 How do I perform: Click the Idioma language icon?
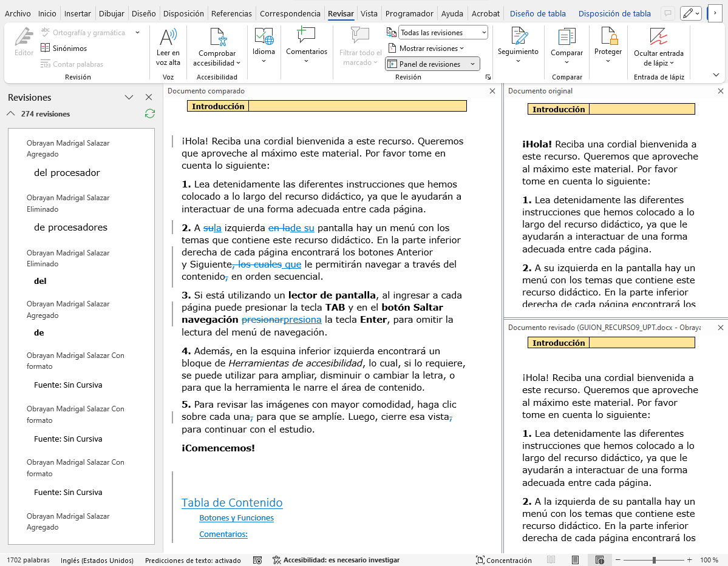pos(264,38)
